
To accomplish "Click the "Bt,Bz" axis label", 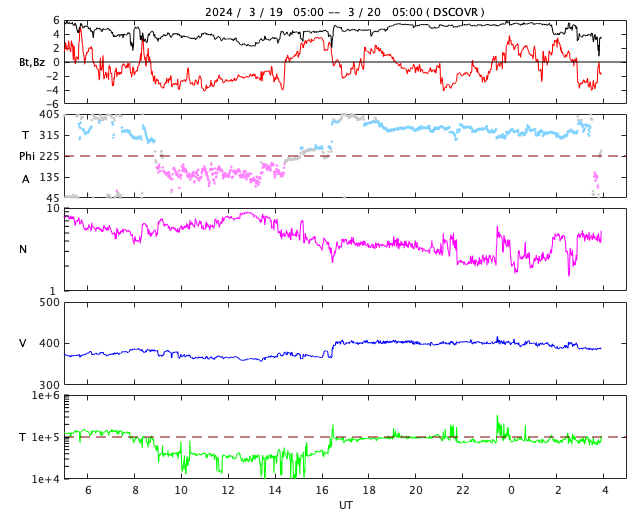I will click(x=32, y=62).
